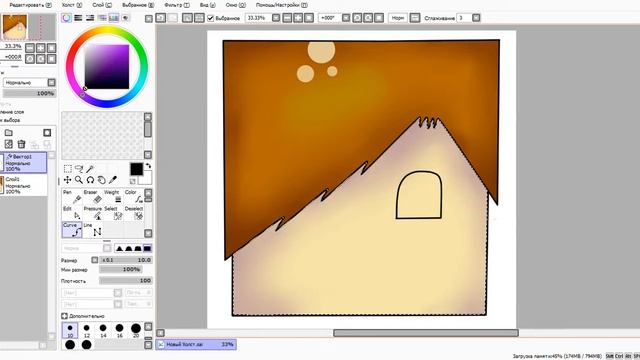Show the RGB sliders panel icon
Viewport: 640px width, 360px height.
pos(78,18)
